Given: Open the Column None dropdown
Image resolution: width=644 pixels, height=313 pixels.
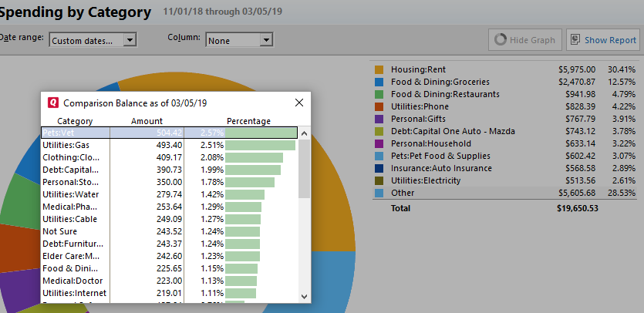Looking at the screenshot, I should coord(239,40).
